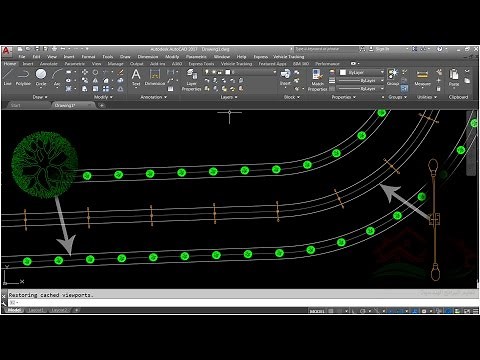Expand the Annotation panel
Screen dimensions: 480x360
tap(153, 97)
